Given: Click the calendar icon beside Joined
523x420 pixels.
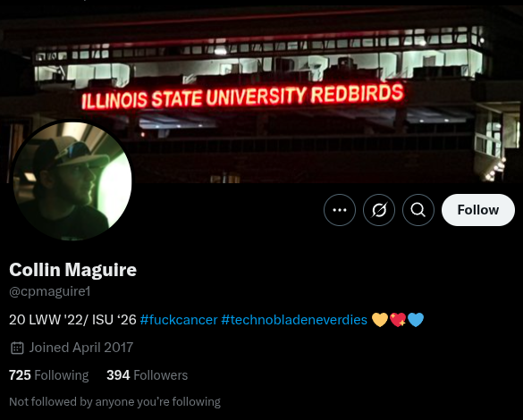Looking at the screenshot, I should (17, 348).
